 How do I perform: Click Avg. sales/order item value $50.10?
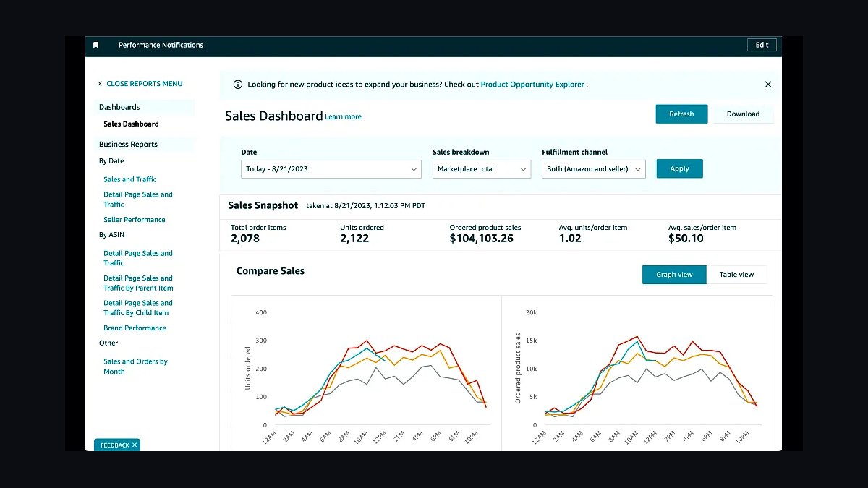pos(686,239)
